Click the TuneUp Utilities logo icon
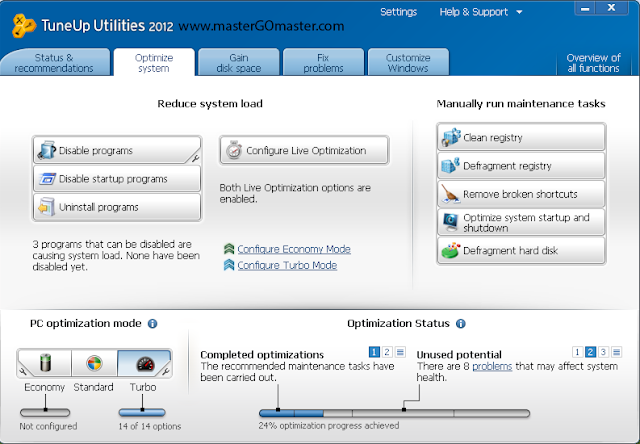The width and height of the screenshot is (640, 444). point(24,26)
